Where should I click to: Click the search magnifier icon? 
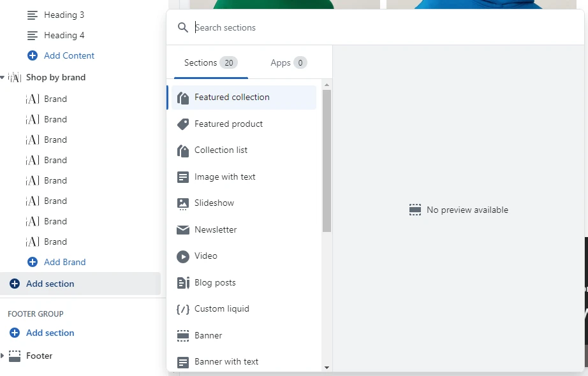coord(182,27)
